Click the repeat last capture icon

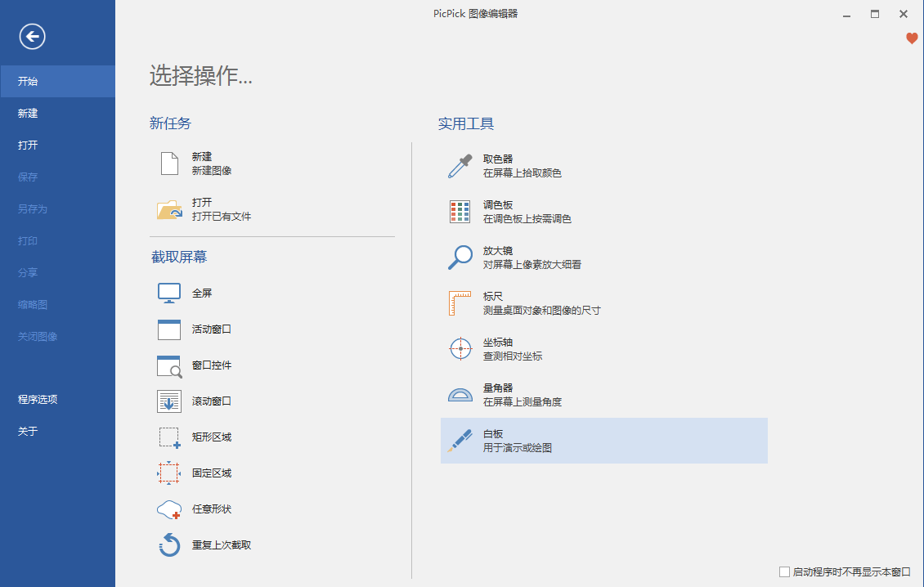pos(169,545)
